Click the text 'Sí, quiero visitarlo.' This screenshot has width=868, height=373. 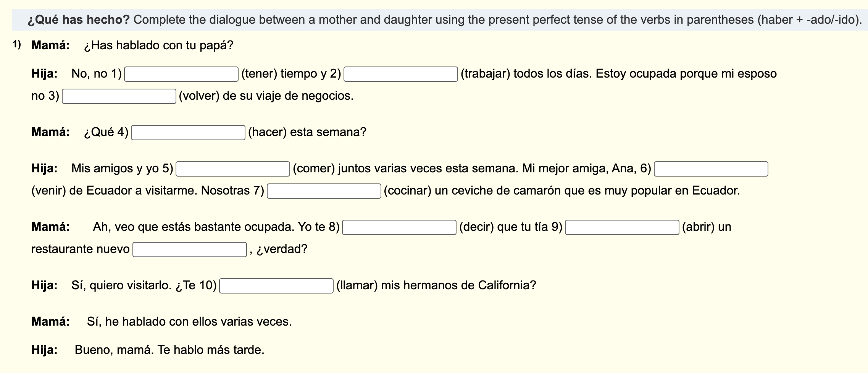coord(121,285)
